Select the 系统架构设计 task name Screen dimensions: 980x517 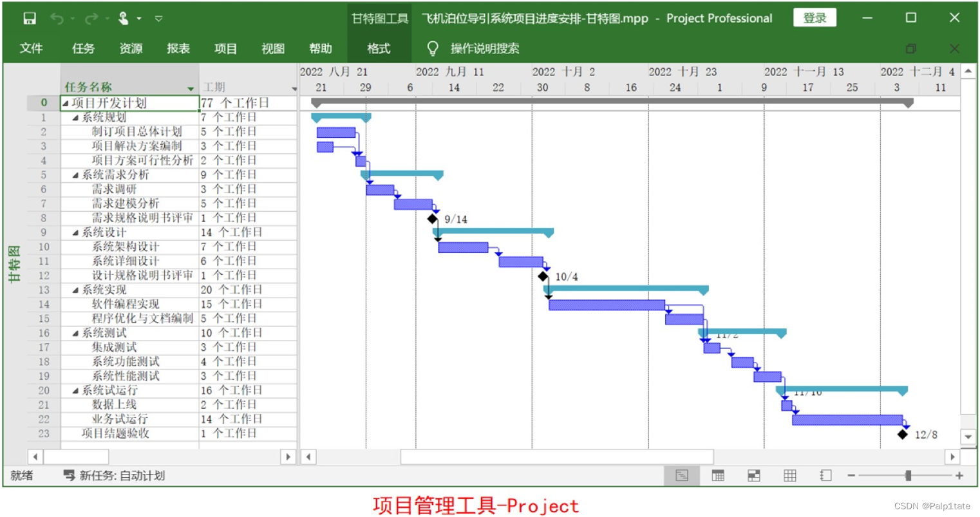[x=126, y=247]
